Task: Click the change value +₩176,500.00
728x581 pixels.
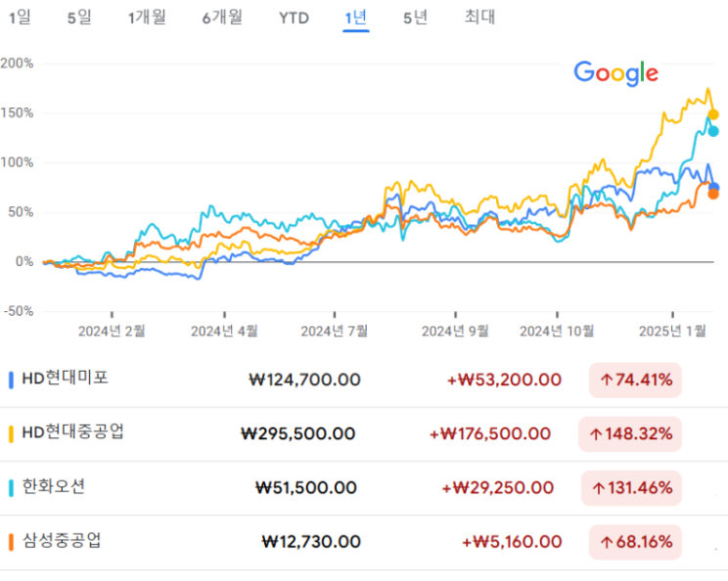Action: [x=490, y=434]
